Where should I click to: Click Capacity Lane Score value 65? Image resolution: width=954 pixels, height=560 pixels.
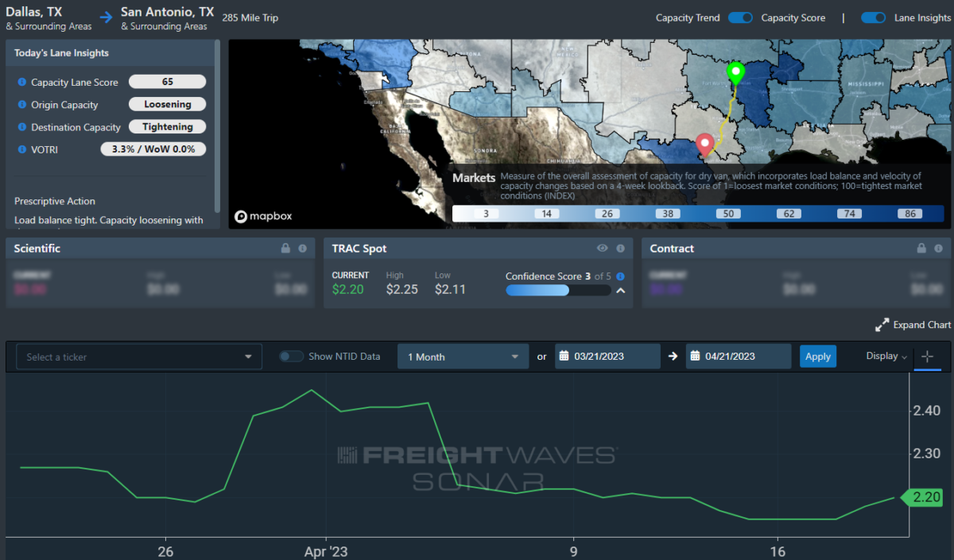167,82
